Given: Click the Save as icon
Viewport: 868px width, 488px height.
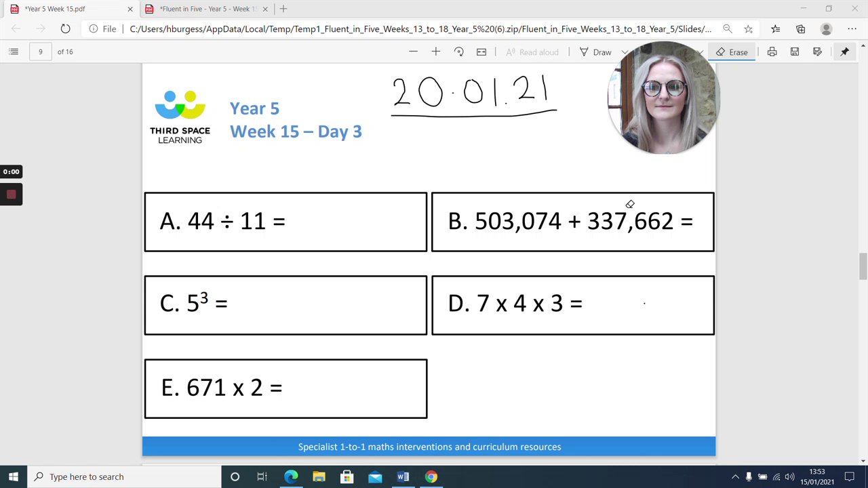Looking at the screenshot, I should pyautogui.click(x=817, y=52).
